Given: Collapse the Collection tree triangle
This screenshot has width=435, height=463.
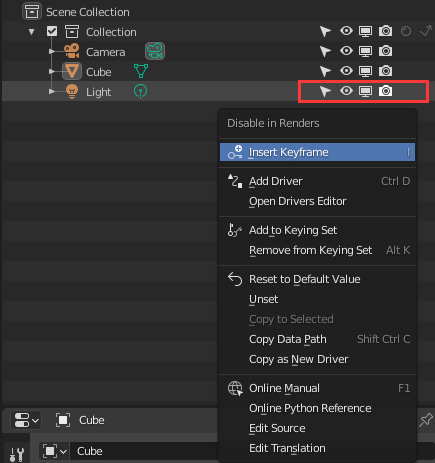Looking at the screenshot, I should click(x=31, y=32).
